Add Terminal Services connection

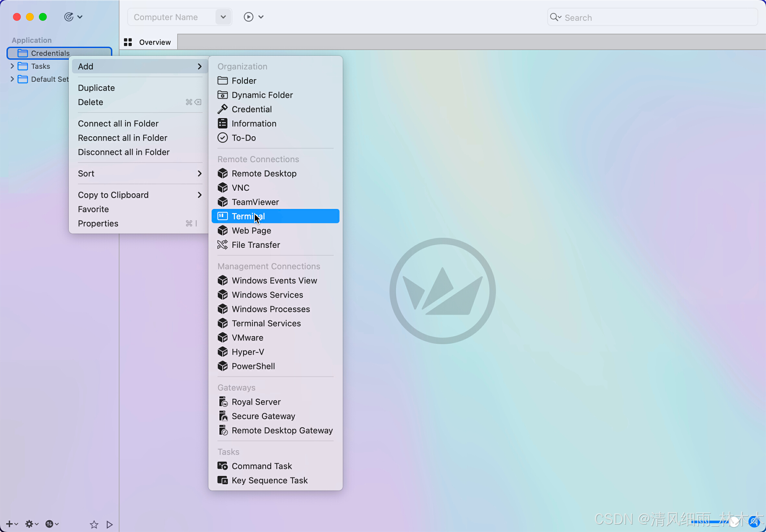pyautogui.click(x=276, y=324)
